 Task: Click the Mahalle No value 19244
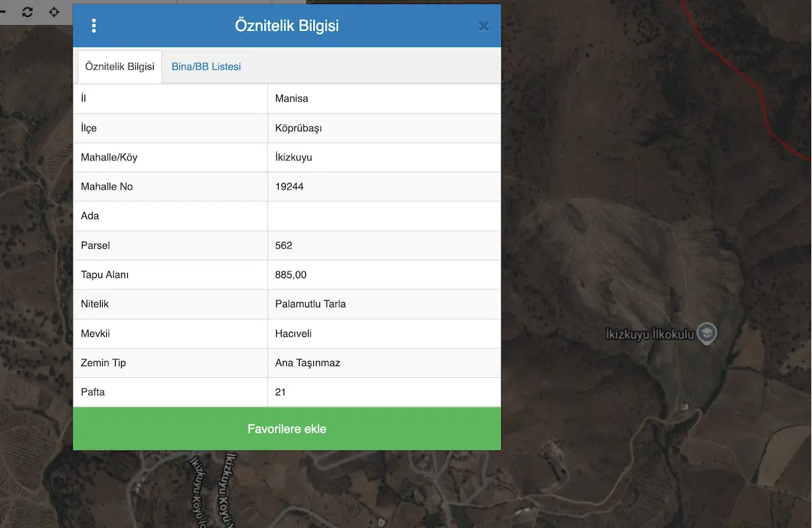pos(290,186)
